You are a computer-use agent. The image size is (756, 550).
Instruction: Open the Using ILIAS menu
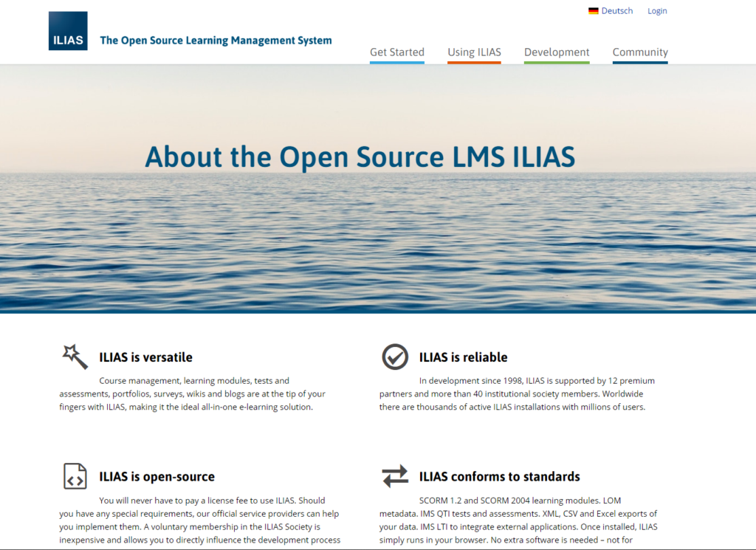(x=475, y=52)
